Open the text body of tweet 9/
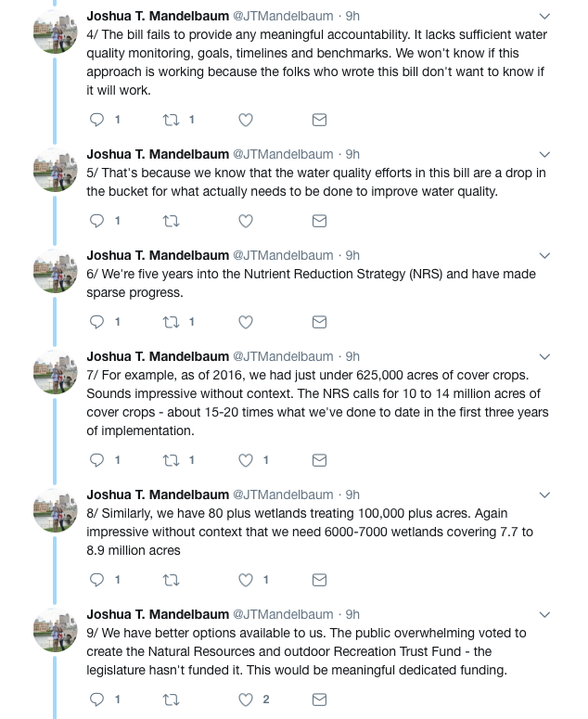This screenshot has height=719, width=588. click(306, 651)
